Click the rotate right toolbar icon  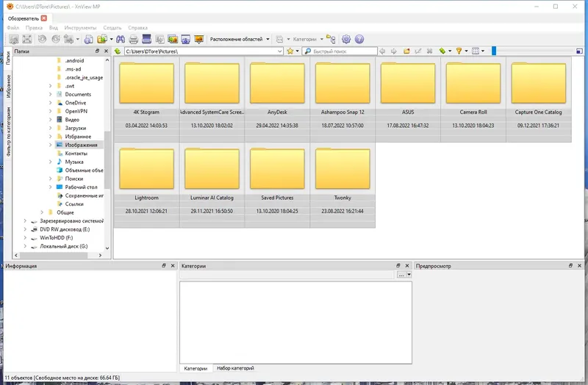(x=56, y=39)
